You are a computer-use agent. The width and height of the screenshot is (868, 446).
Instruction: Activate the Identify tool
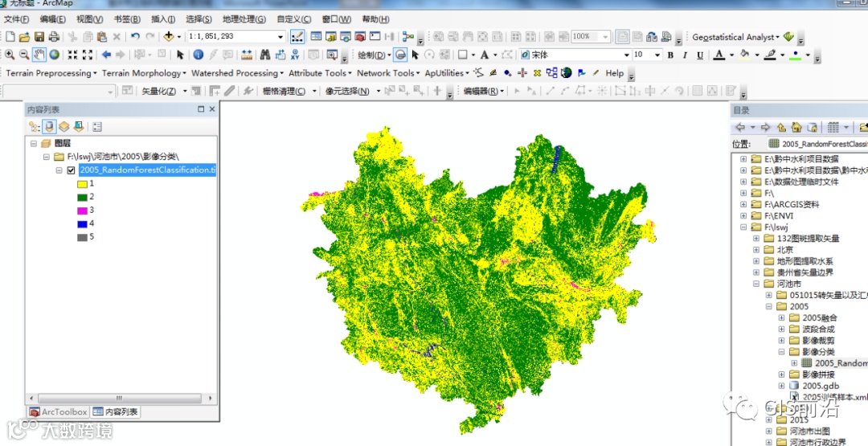click(199, 55)
